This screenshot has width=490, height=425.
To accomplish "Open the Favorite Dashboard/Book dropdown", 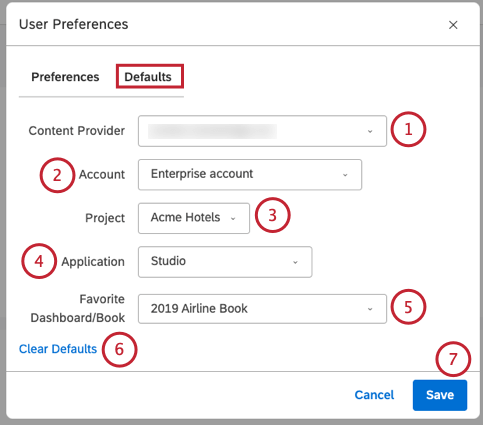I will pyautogui.click(x=262, y=309).
